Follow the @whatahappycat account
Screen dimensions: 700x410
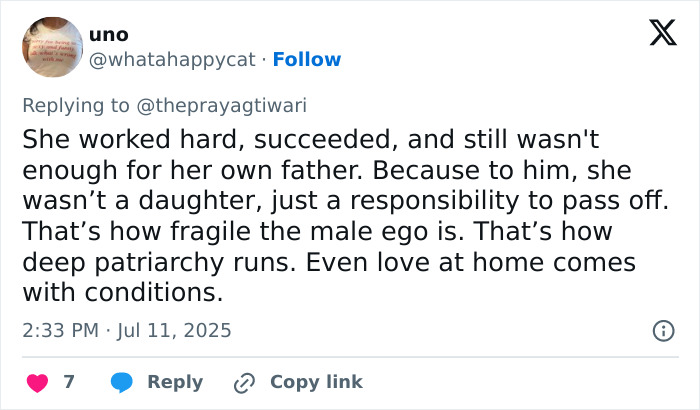tap(307, 60)
